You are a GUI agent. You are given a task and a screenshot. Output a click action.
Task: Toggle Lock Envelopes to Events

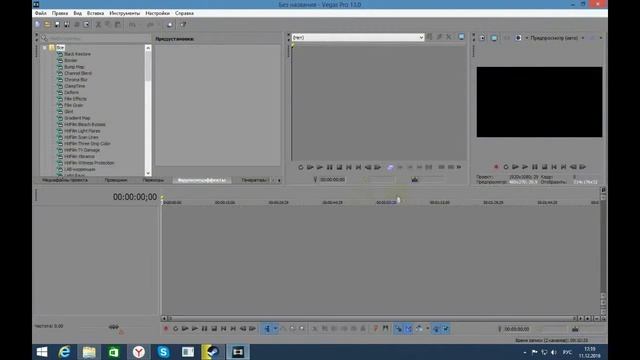[x=436, y=329]
